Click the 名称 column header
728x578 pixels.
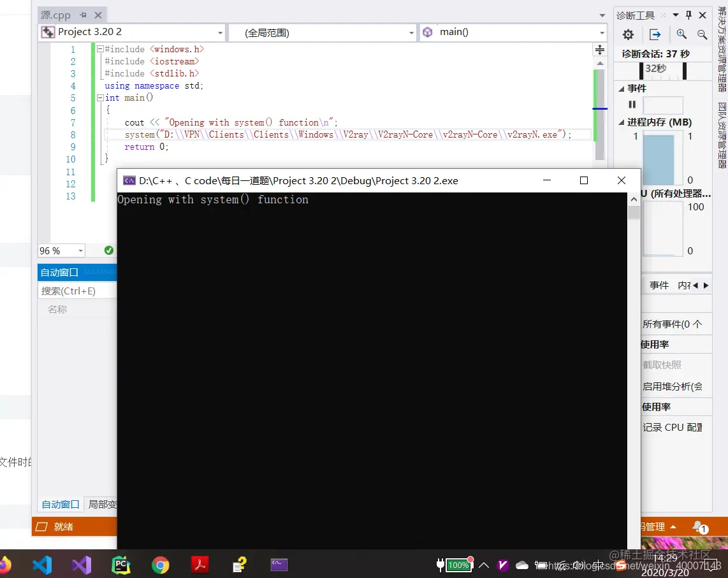coord(57,309)
